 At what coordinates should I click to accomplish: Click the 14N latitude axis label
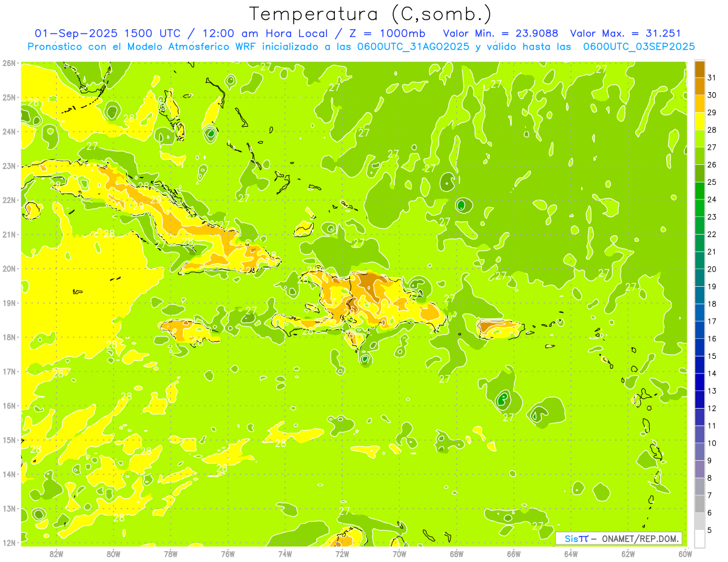tap(8, 474)
